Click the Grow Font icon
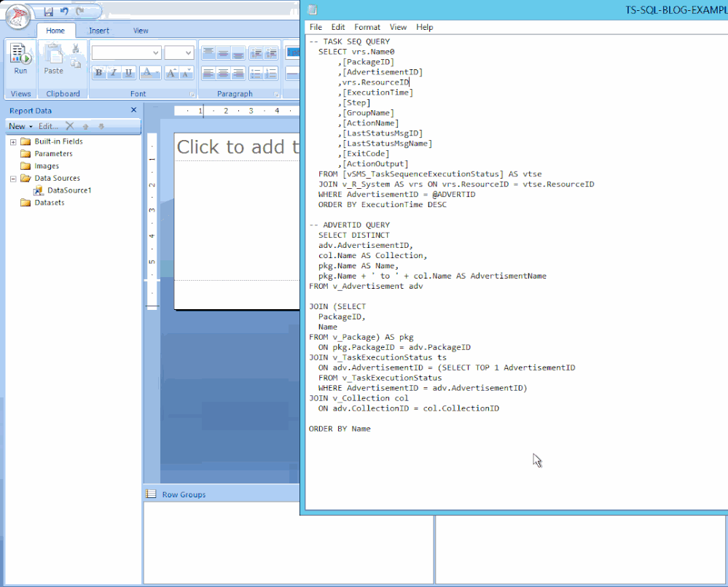This screenshot has width=728, height=587. tap(171, 73)
